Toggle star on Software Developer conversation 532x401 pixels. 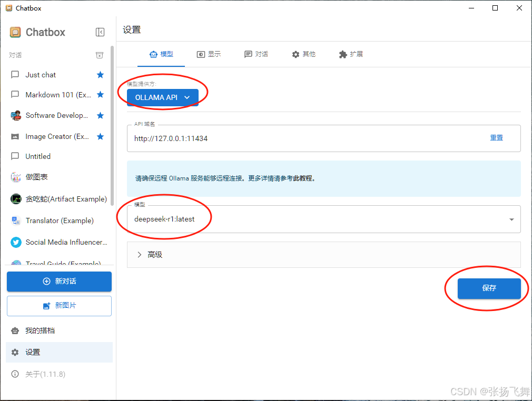coord(101,116)
